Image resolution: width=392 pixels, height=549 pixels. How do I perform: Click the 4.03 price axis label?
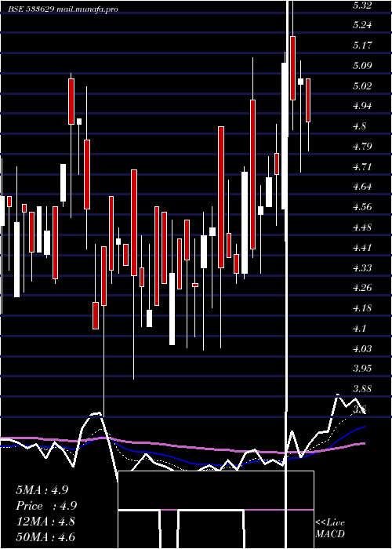point(362,349)
